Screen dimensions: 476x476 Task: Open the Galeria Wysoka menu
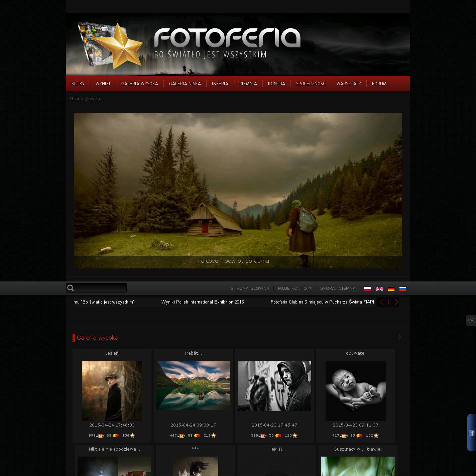point(140,84)
